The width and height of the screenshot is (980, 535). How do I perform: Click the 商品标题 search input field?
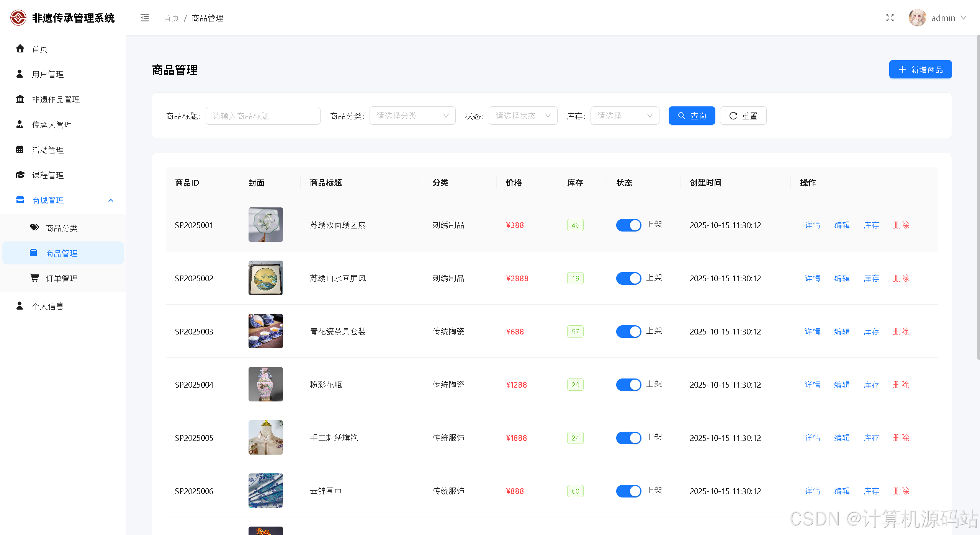point(263,116)
